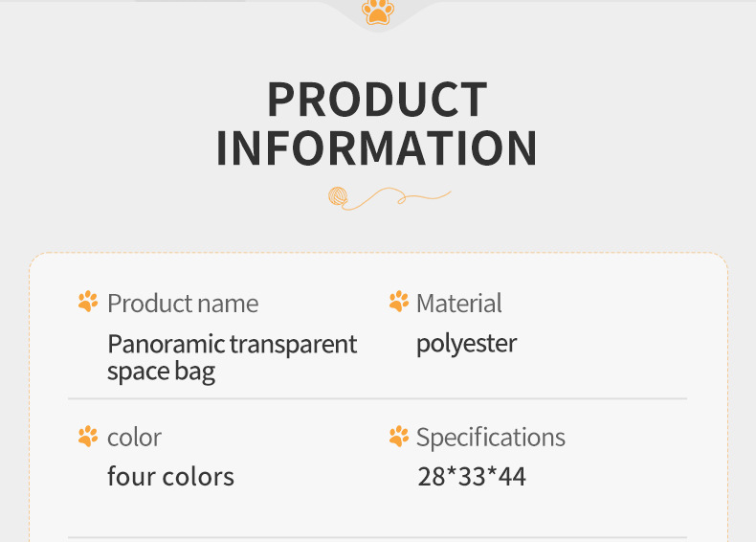The width and height of the screenshot is (756, 542).
Task: Select the Product name label
Action: [183, 304]
